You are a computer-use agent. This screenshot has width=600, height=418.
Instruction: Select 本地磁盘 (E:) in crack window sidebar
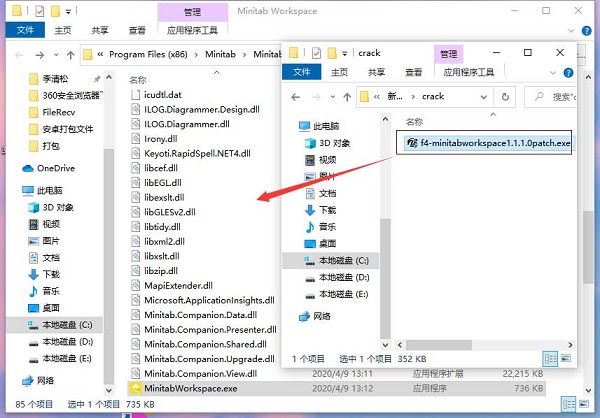[337, 294]
